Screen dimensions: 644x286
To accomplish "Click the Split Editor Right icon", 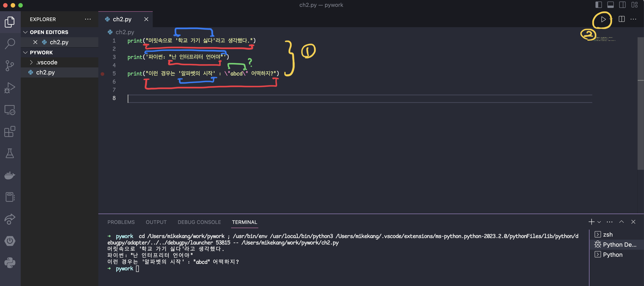I will point(622,19).
